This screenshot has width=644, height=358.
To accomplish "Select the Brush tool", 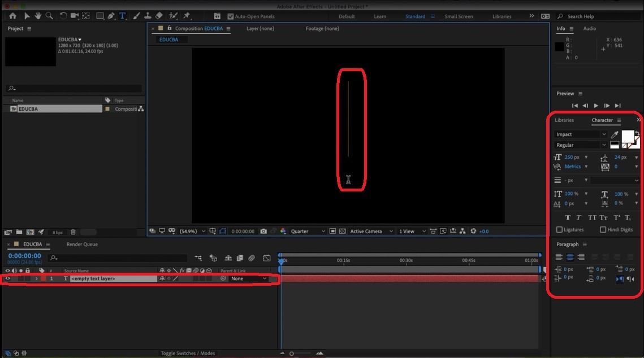I will [x=136, y=16].
